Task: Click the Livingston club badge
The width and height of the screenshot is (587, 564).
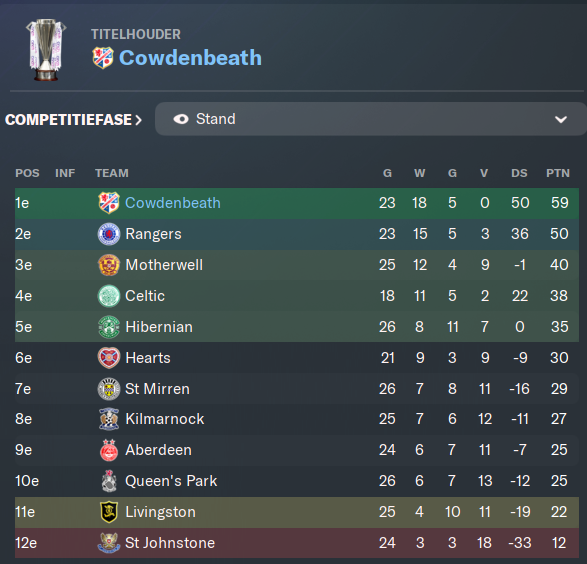Action: click(x=109, y=512)
